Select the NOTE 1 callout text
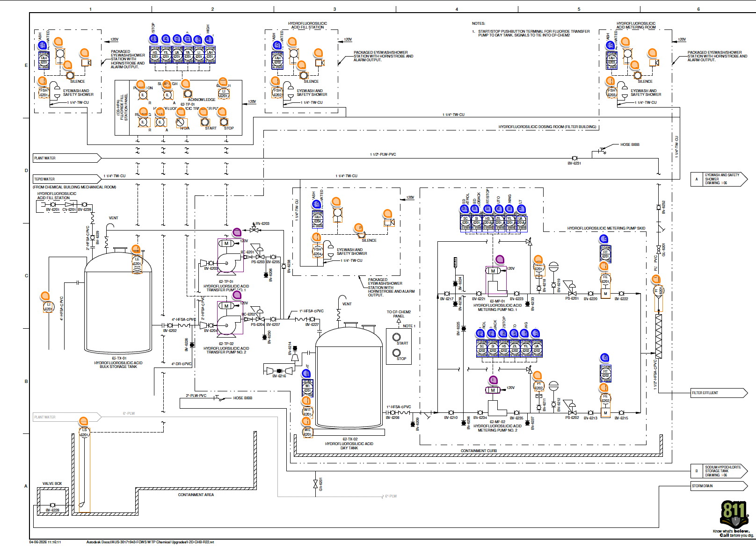This screenshot has width=756, height=548. pos(409,326)
